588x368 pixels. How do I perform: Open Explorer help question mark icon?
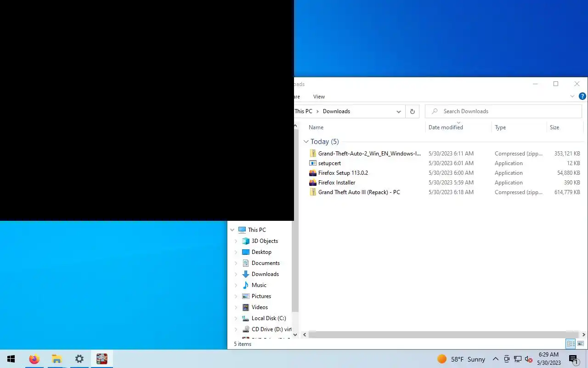(582, 97)
